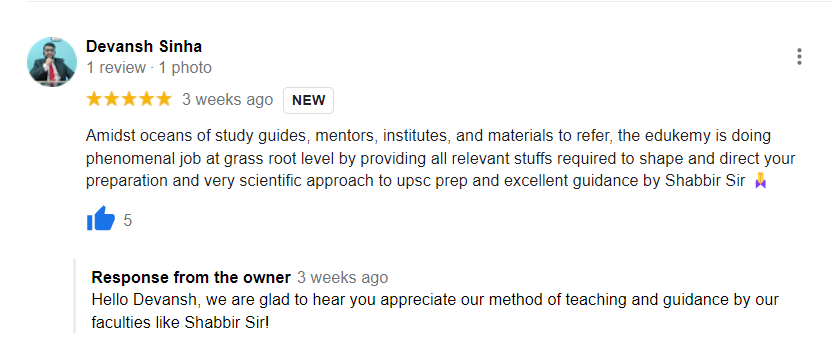The width and height of the screenshot is (832, 362).
Task: Click the folded hands emoji in review
Action: point(760,182)
